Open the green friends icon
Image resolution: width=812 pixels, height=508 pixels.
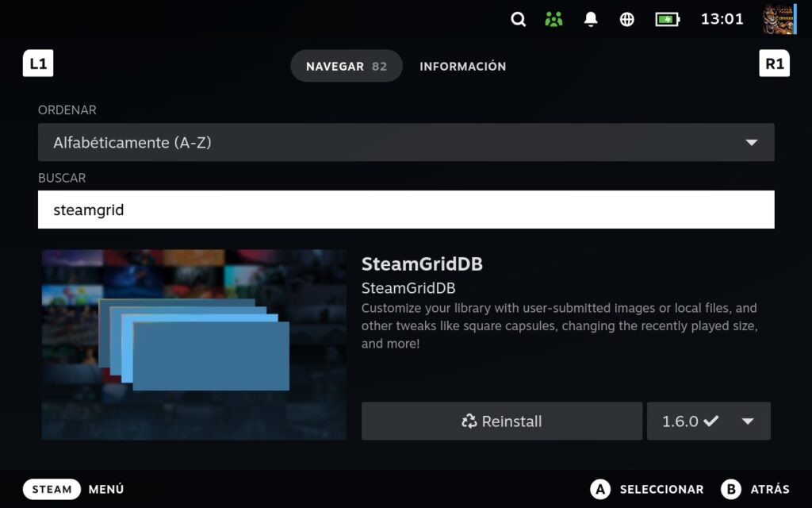[x=553, y=20]
